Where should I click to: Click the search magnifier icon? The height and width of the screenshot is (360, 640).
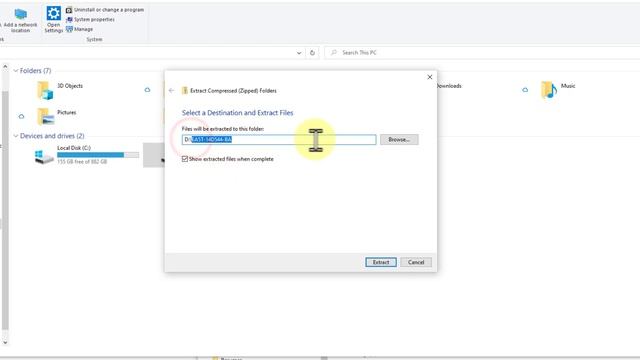333,53
